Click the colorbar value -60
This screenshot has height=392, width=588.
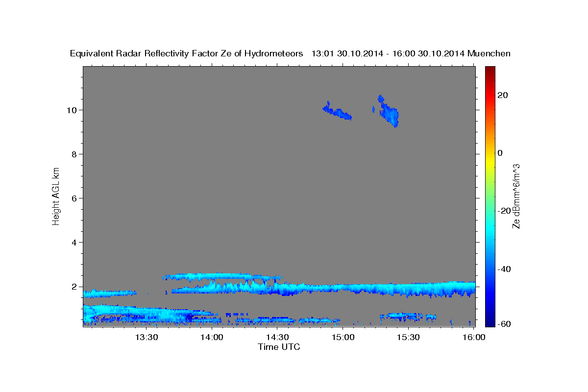(504, 324)
